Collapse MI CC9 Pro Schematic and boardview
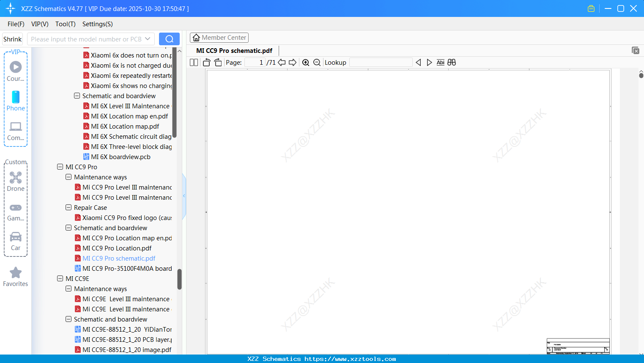Image resolution: width=644 pixels, height=363 pixels. [69, 228]
